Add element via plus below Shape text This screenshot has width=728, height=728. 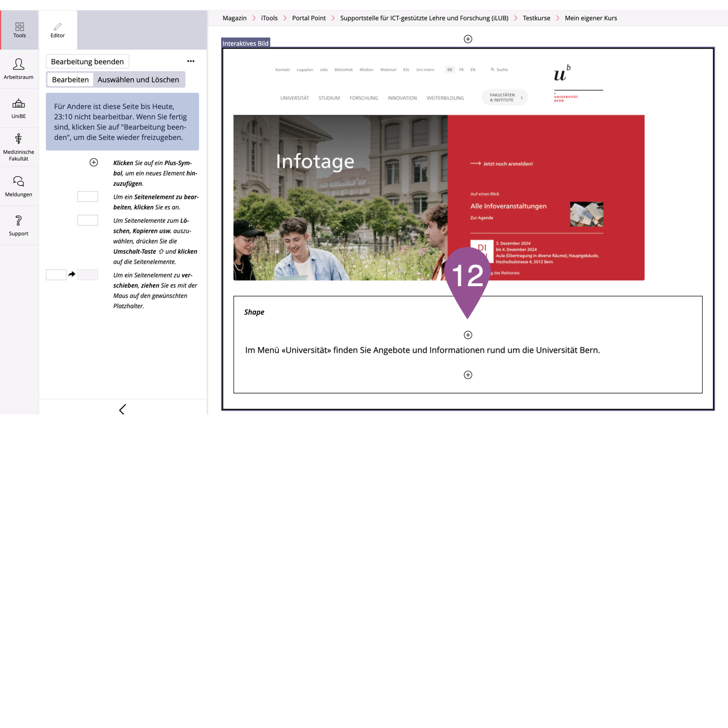468,375
